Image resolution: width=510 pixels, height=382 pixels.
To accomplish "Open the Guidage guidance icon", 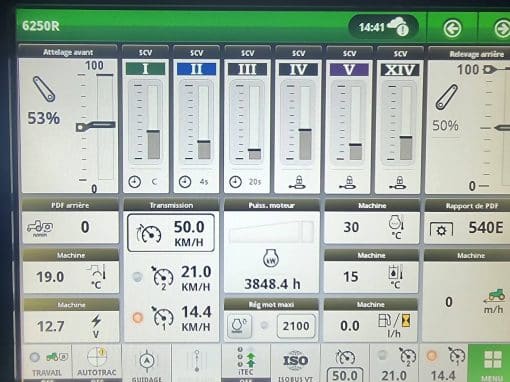I will tap(147, 363).
